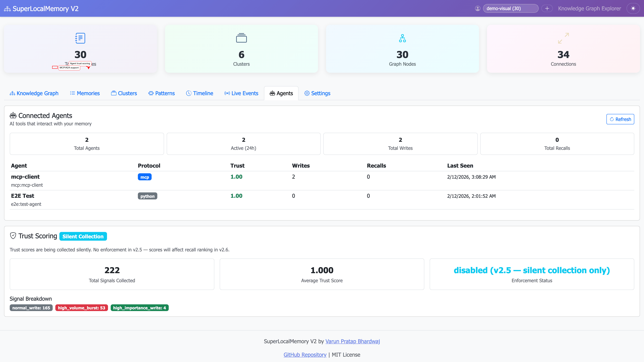
Task: Click the Trust Scoring shield icon
Action: [13, 236]
